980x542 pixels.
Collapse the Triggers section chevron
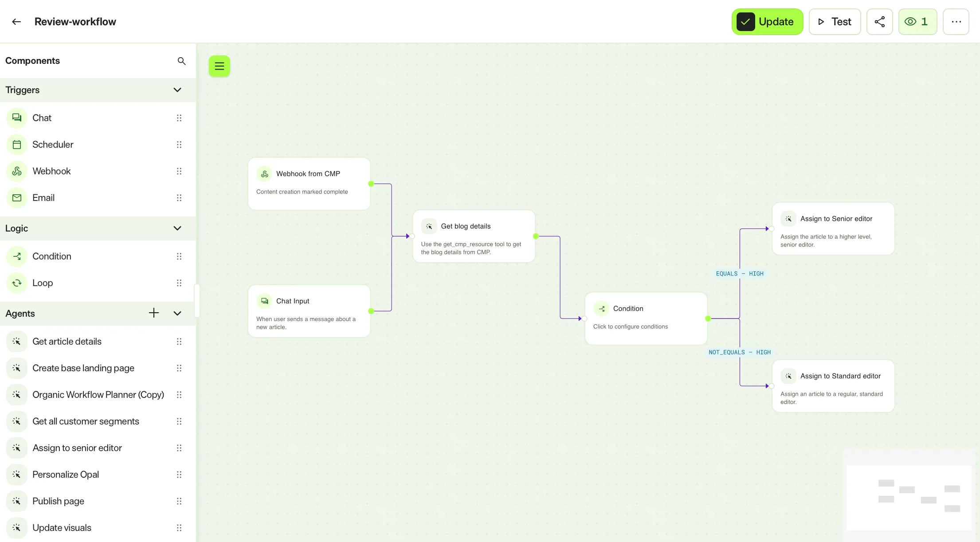(x=177, y=90)
